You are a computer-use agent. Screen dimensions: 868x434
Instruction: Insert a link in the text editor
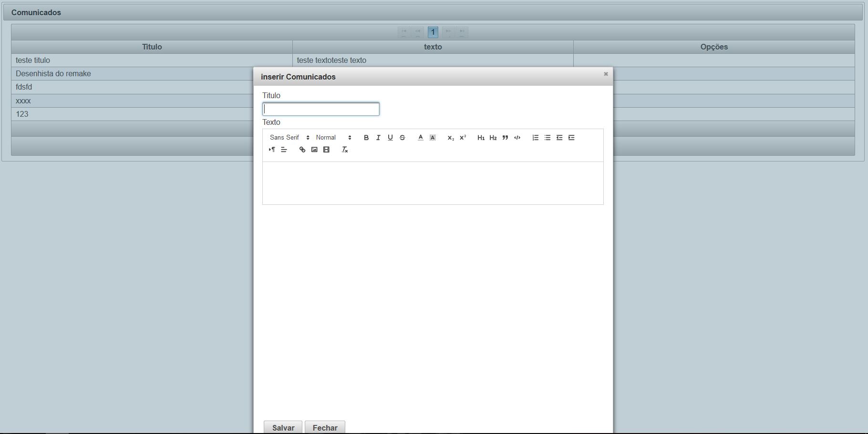[x=302, y=150]
